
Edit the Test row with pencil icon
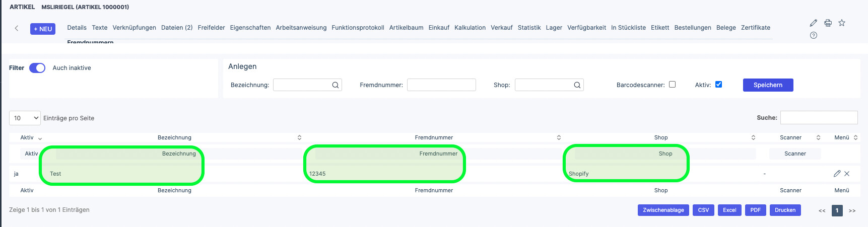coord(837,174)
